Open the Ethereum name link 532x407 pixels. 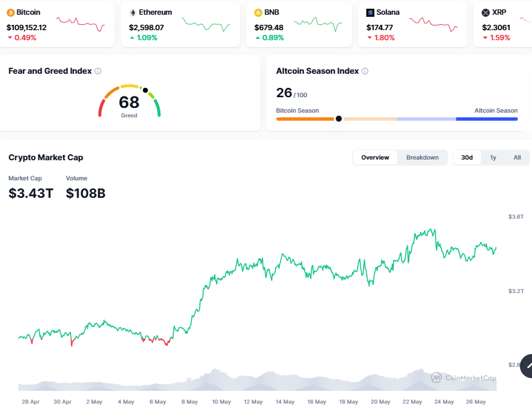click(156, 12)
